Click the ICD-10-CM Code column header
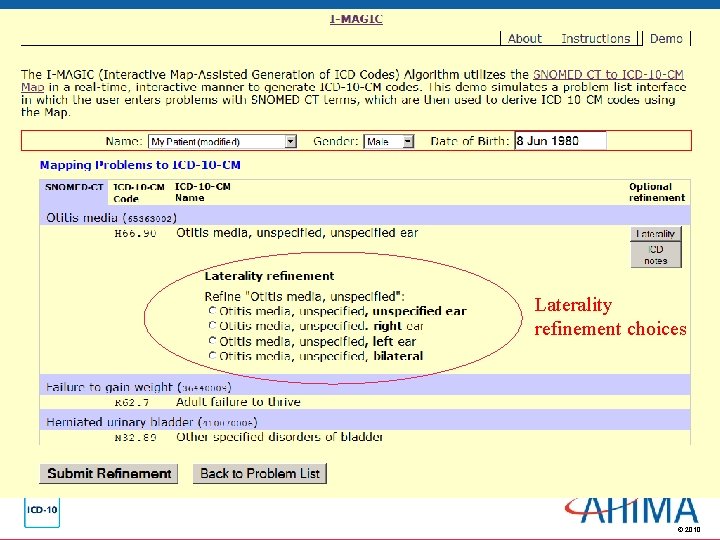Viewport: 720px width, 540px height. (x=139, y=193)
